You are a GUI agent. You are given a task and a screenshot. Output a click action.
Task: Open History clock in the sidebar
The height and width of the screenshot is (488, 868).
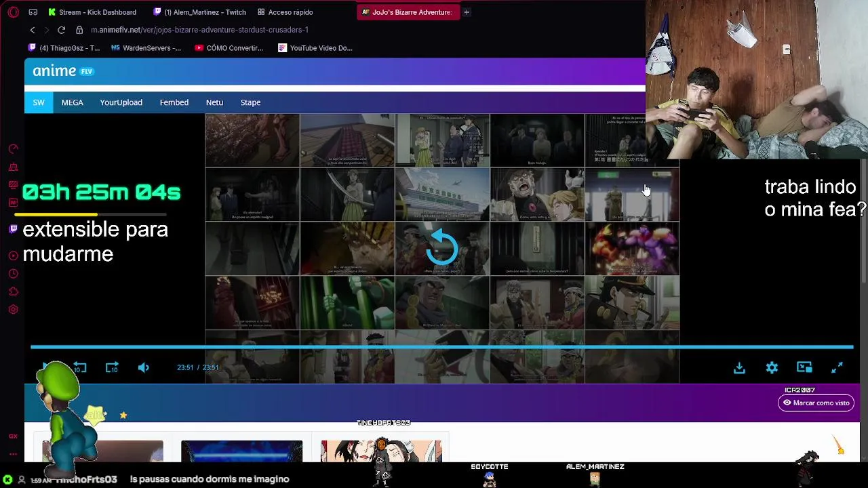pyautogui.click(x=13, y=274)
